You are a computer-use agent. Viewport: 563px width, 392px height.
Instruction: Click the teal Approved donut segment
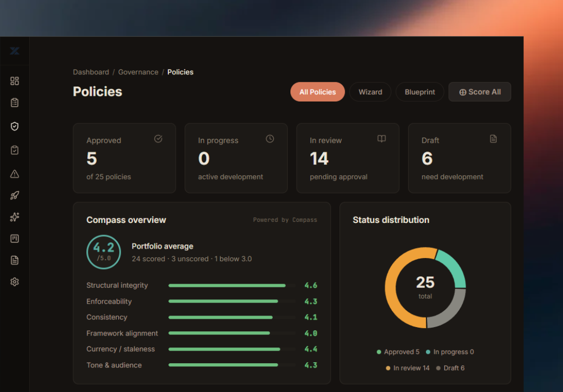click(454, 266)
